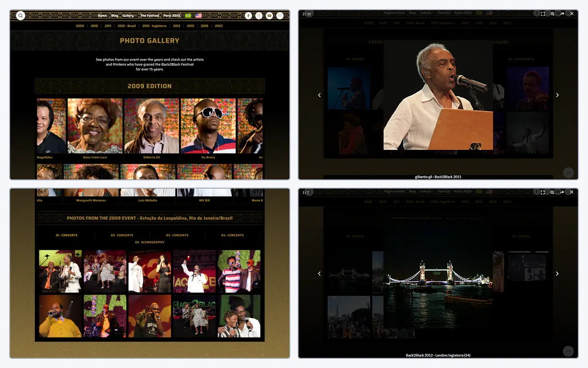Open the Gallery menu item
This screenshot has width=588, height=368.
pos(128,16)
